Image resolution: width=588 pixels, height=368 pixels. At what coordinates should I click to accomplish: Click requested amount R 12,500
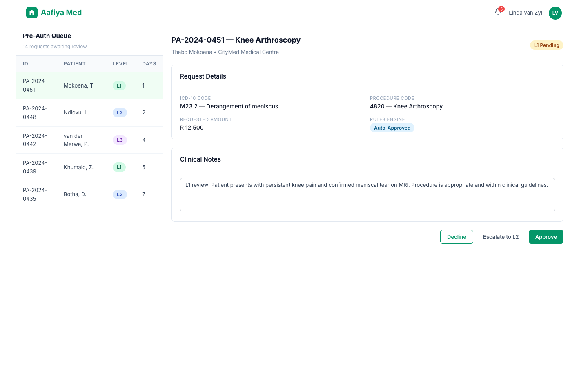192,128
